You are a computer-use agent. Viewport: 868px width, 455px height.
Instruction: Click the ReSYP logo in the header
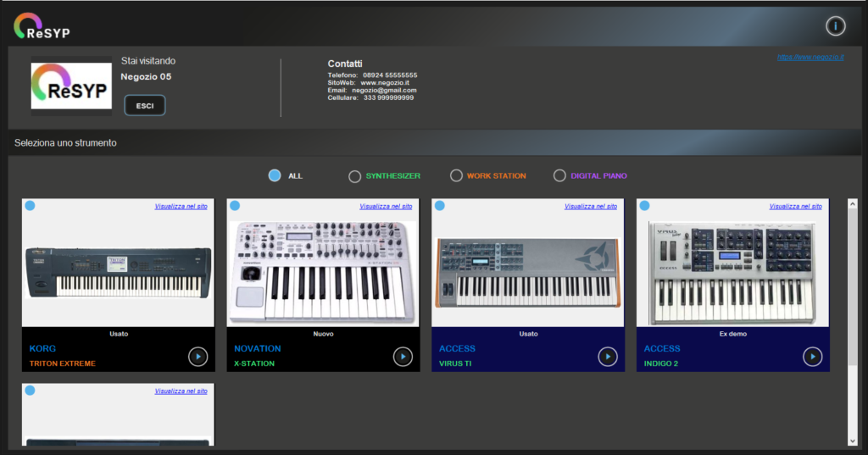click(x=42, y=26)
